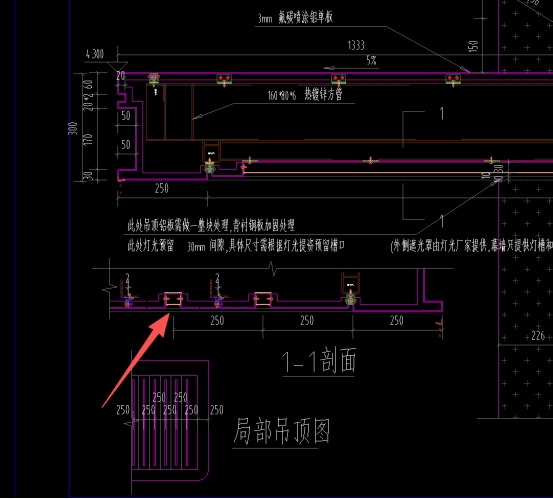Click the 1333 horizontal dimension text

(x=356, y=45)
